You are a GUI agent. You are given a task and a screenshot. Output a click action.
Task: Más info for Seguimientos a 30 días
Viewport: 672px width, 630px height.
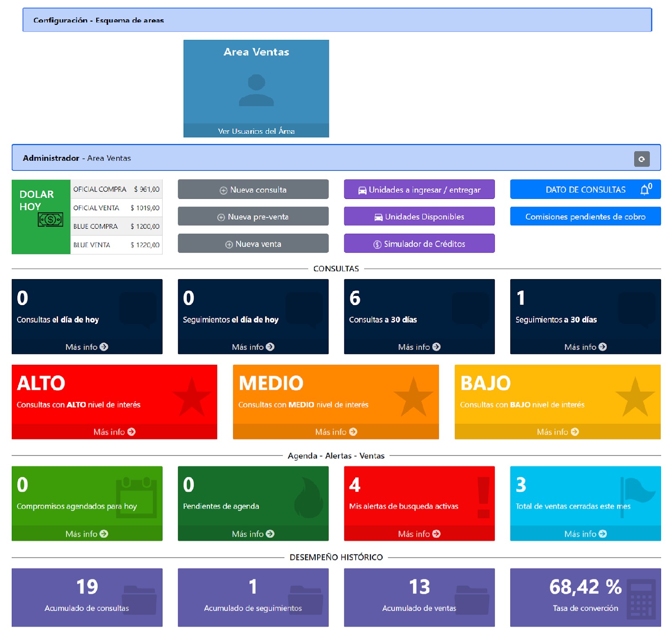coord(585,347)
